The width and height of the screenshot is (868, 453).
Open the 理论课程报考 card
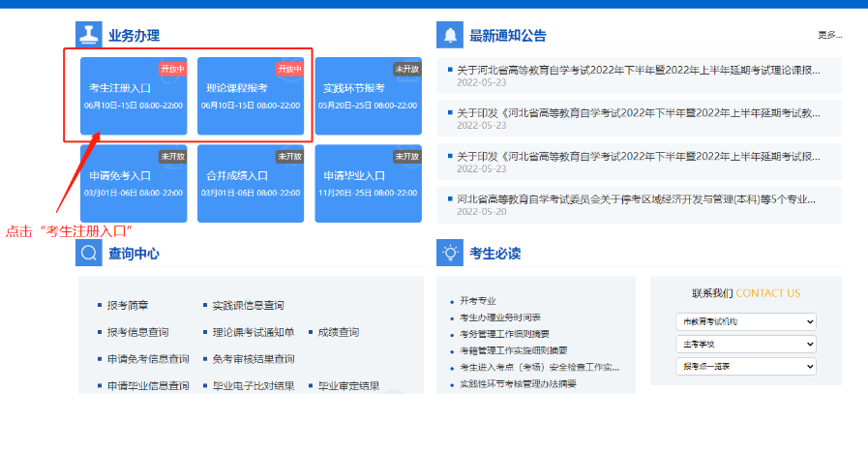(251, 96)
